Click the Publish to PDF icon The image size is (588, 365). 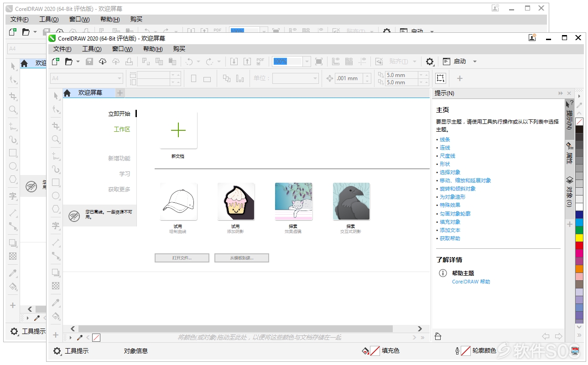[260, 61]
